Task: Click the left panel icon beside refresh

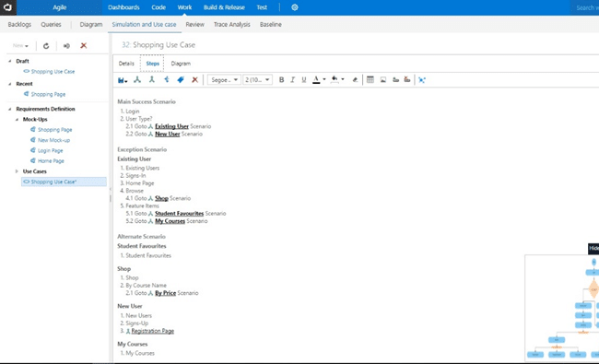Action: pyautogui.click(x=66, y=46)
